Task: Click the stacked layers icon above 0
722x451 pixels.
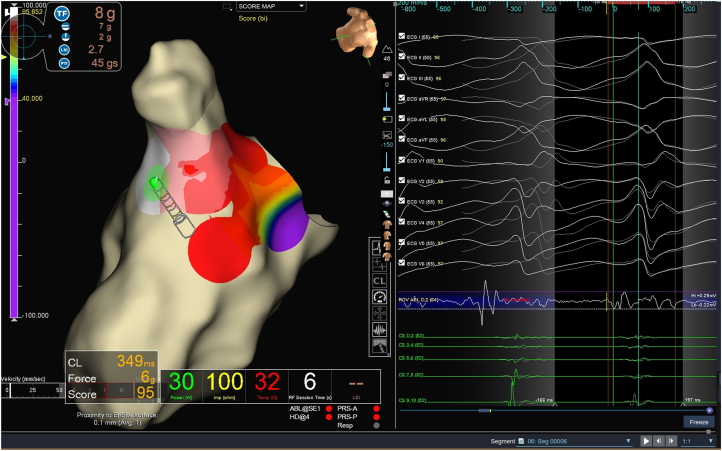Action: click(386, 75)
